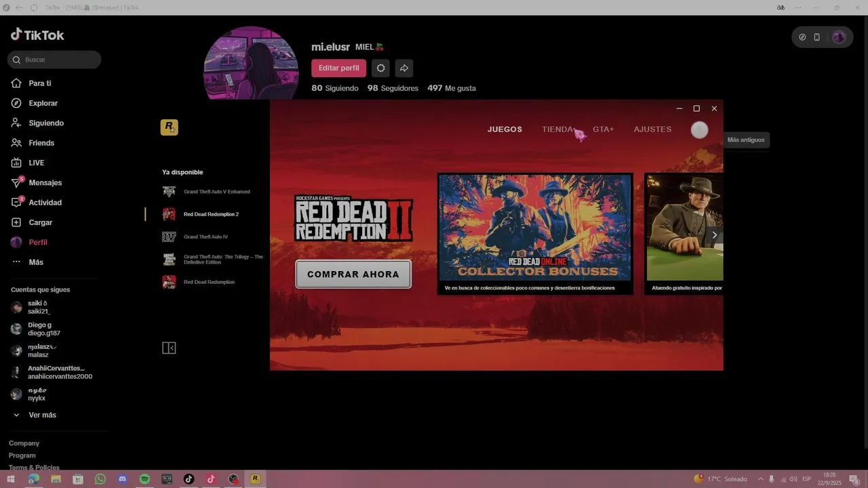Show hidden tray icons with the chevron
Screen dimensions: 868x488
(x=760, y=479)
